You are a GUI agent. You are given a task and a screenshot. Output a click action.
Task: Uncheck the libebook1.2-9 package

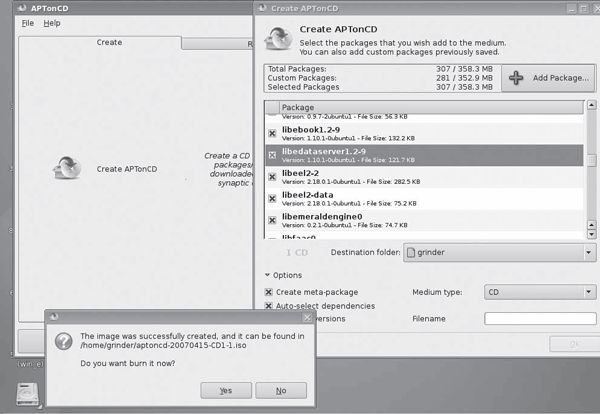272,133
